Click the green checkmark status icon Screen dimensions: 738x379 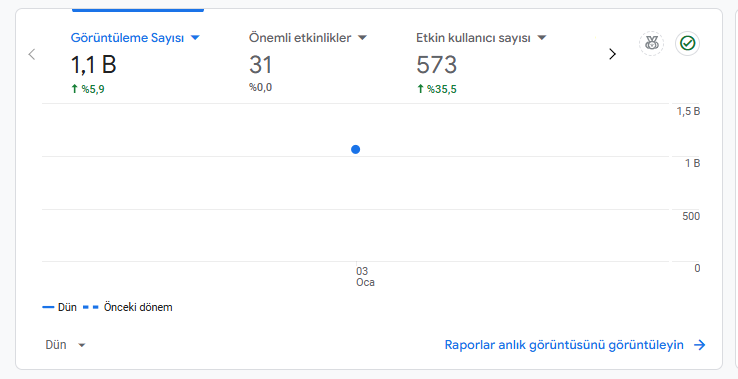point(688,44)
